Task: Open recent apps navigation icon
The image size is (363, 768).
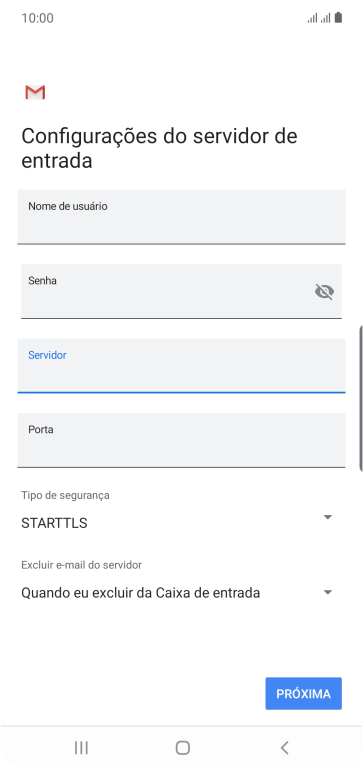Action: pos(81,747)
